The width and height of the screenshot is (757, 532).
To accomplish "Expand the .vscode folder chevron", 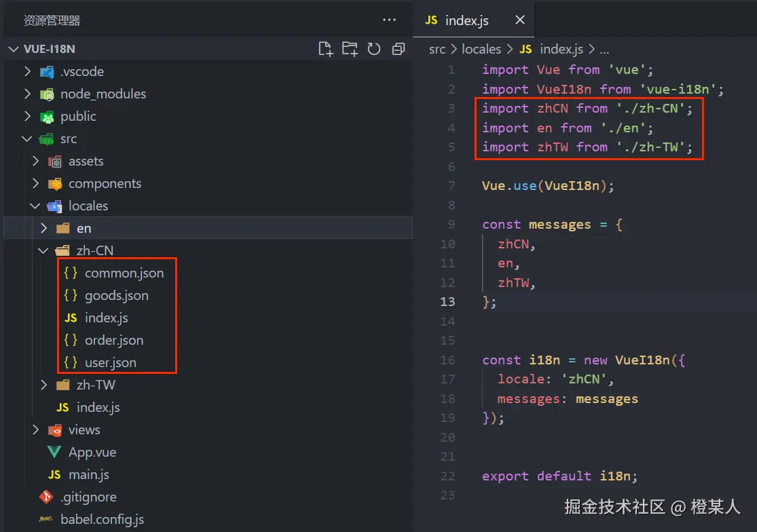I will click(x=28, y=71).
